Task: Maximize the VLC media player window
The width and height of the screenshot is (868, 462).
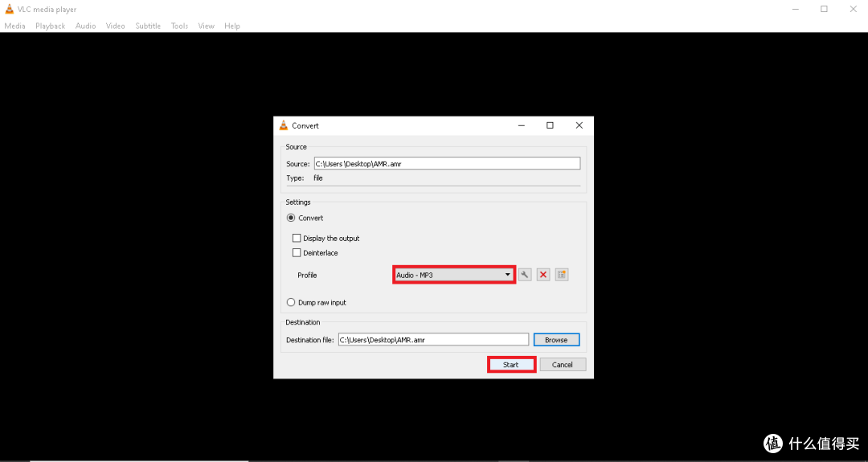Action: (825, 9)
